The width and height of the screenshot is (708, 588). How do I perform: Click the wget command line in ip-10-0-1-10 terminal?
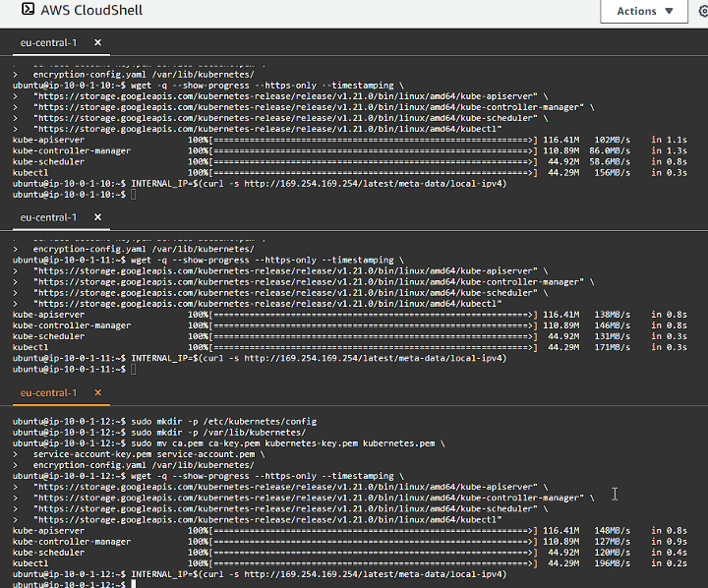267,86
